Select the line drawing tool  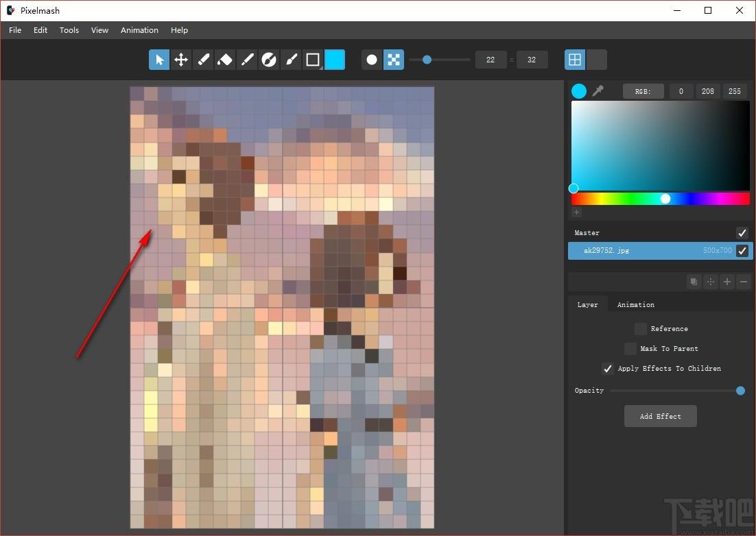tap(247, 60)
